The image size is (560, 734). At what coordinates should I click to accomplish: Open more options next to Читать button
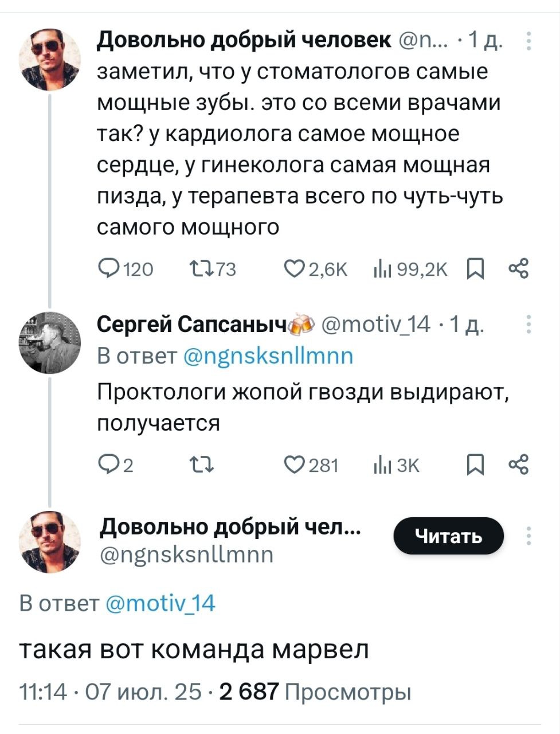click(528, 536)
